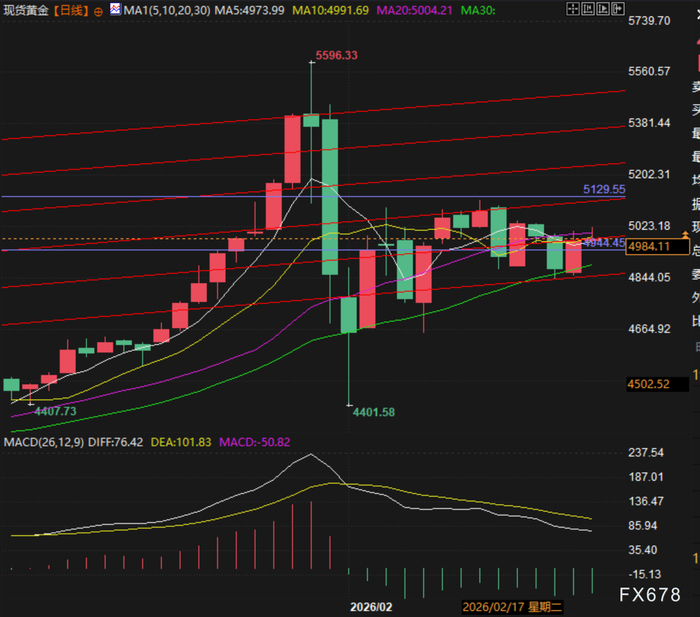This screenshot has width=700, height=617.
Task: Click the shift-right arrow icon in chart toolbar
Action: [x=618, y=8]
